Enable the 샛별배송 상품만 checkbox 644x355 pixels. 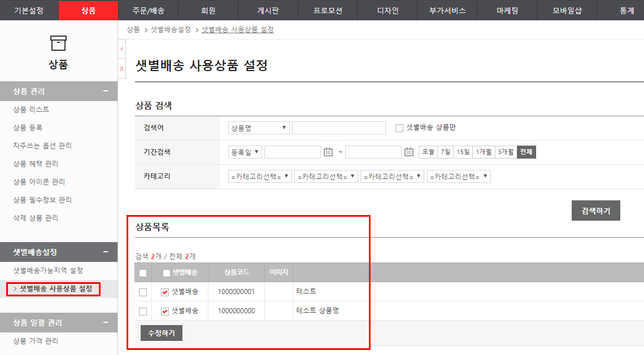[x=399, y=128]
